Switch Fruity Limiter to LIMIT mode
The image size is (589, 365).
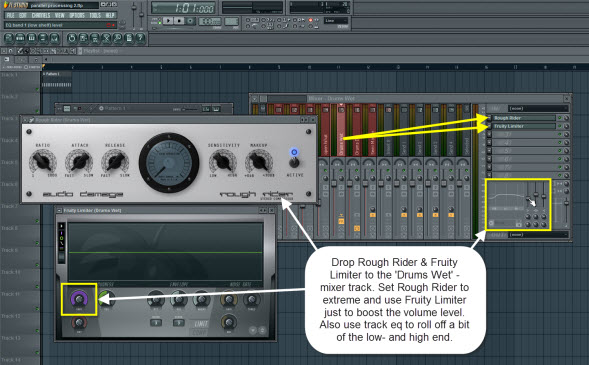[x=201, y=324]
